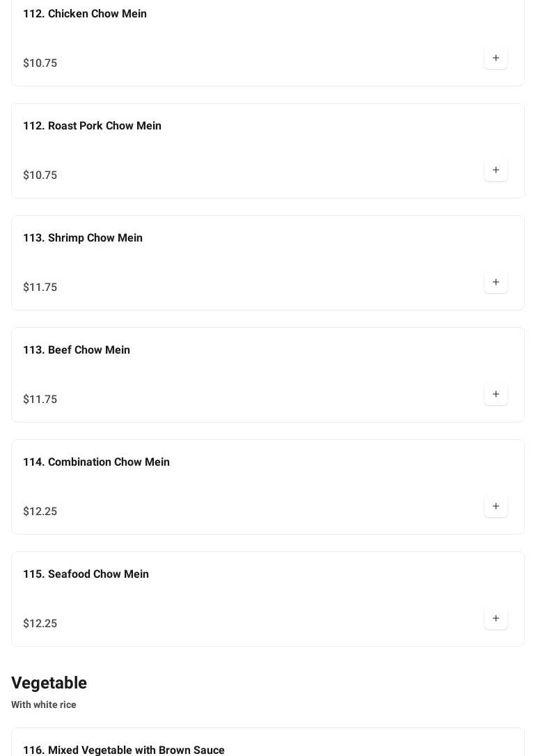This screenshot has height=756, width=536.
Task: Open Shrimp Chow Mein item details
Action: pos(83,238)
